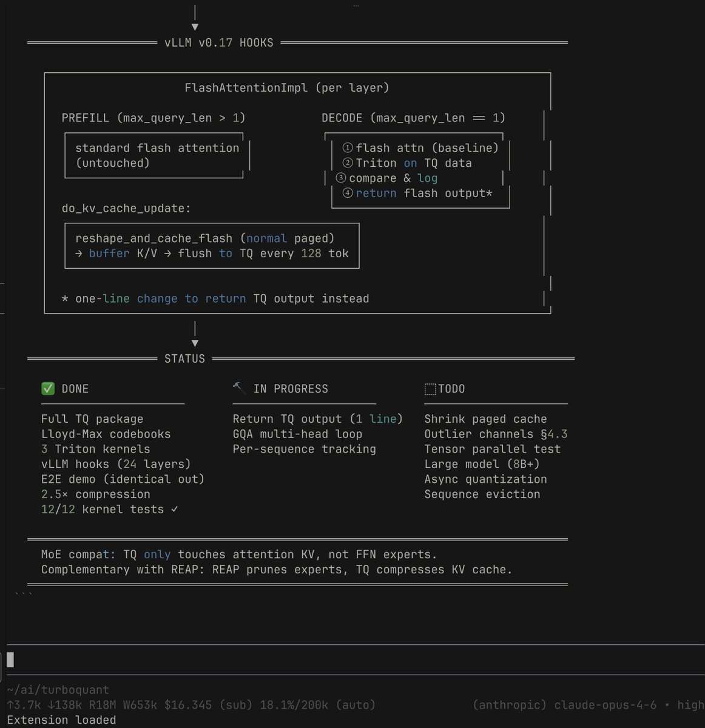Click 'Per-sequence tracking' item

tap(305, 450)
